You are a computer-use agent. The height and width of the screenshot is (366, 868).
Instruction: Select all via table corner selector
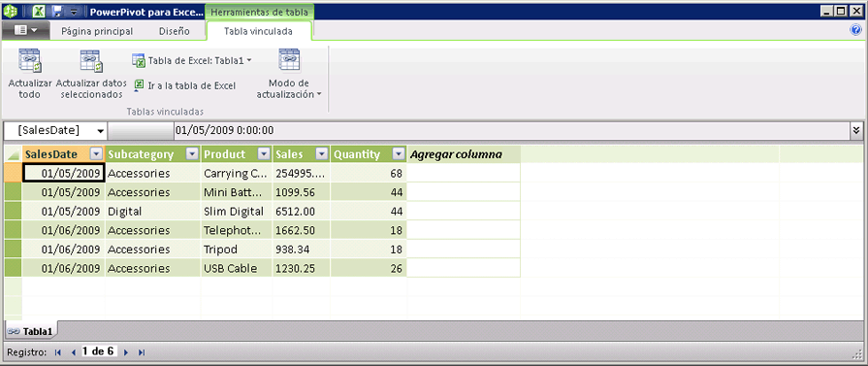pos(13,154)
